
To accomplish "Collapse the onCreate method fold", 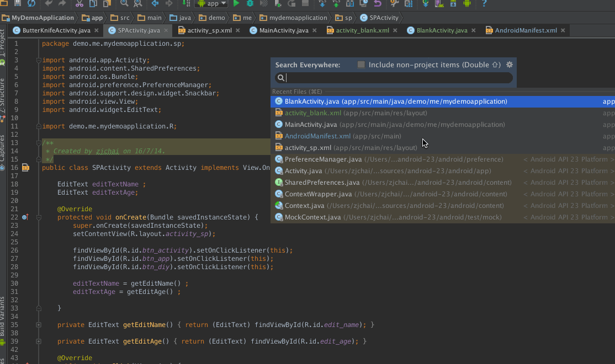I will click(x=39, y=217).
